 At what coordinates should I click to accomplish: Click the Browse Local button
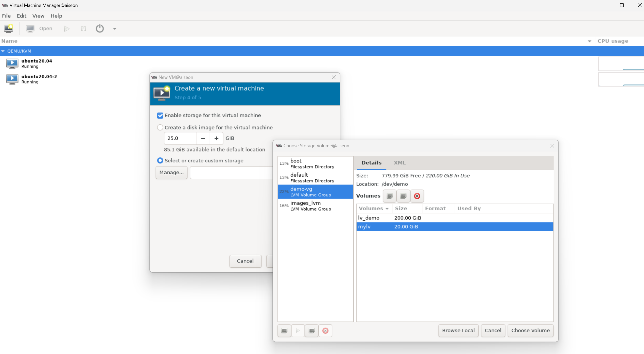coord(458,330)
